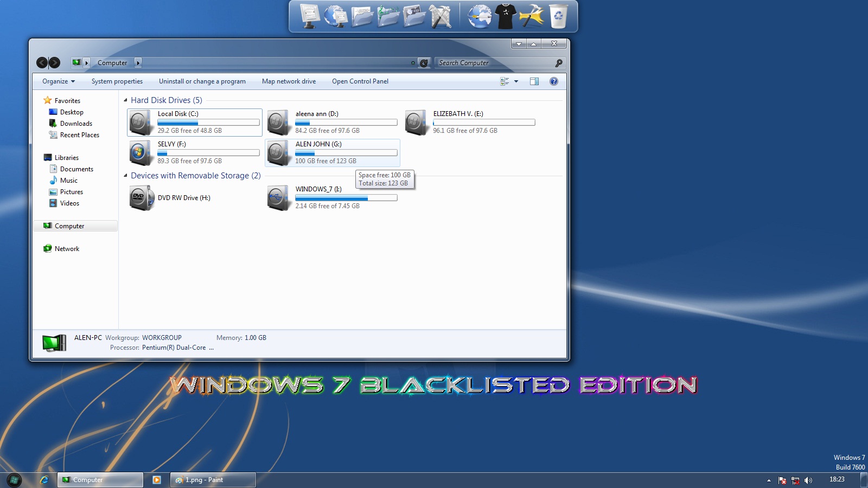This screenshot has height=488, width=868.
Task: Click the Start orb button
Action: (x=14, y=479)
